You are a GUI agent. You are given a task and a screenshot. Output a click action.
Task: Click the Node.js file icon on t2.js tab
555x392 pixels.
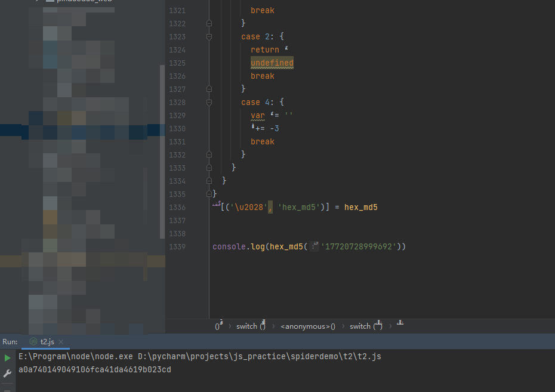pos(33,342)
